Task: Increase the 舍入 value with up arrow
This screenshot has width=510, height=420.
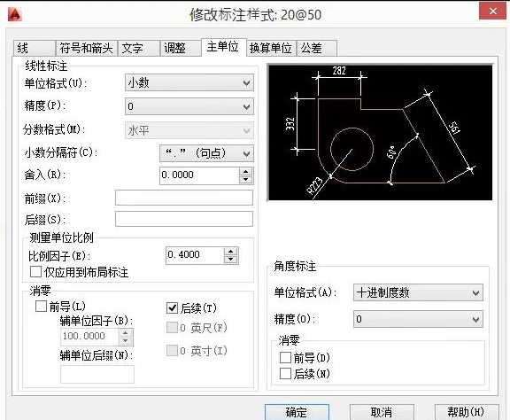Action: pos(246,172)
